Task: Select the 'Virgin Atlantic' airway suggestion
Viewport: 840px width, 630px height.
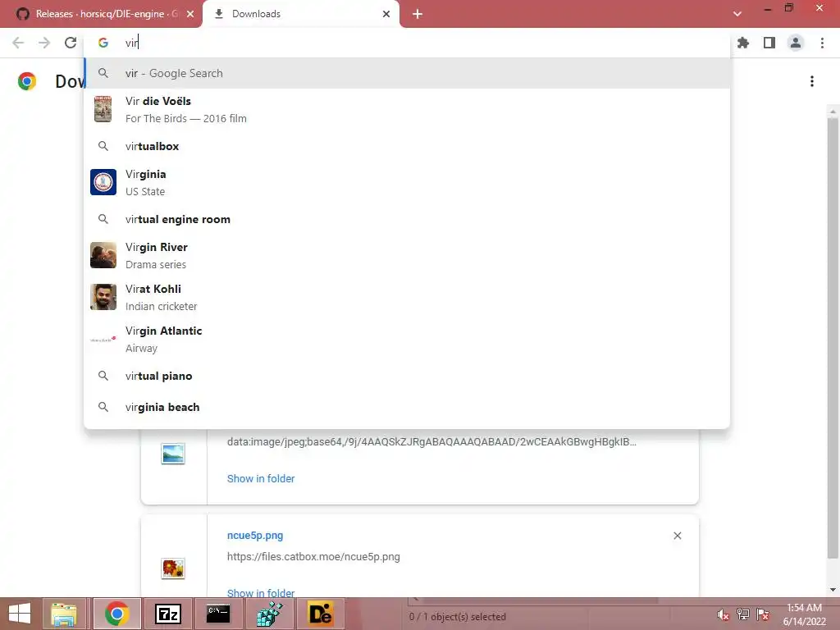Action: 407,339
